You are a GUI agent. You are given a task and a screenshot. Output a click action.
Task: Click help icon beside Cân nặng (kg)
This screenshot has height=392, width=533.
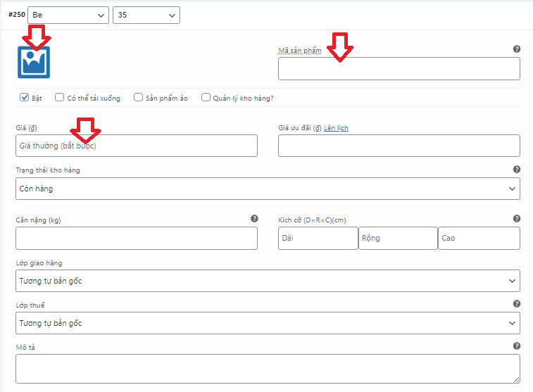click(x=254, y=219)
